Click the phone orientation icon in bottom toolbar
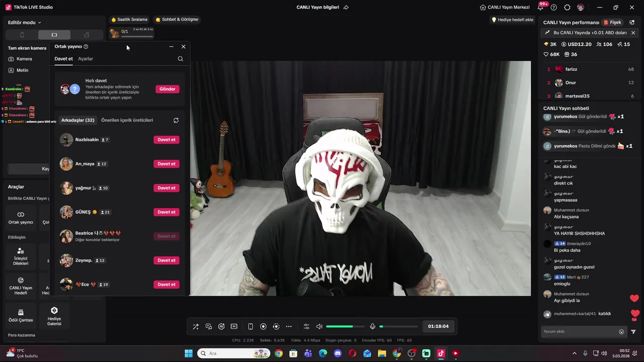The height and width of the screenshot is (362, 644). pos(251,326)
